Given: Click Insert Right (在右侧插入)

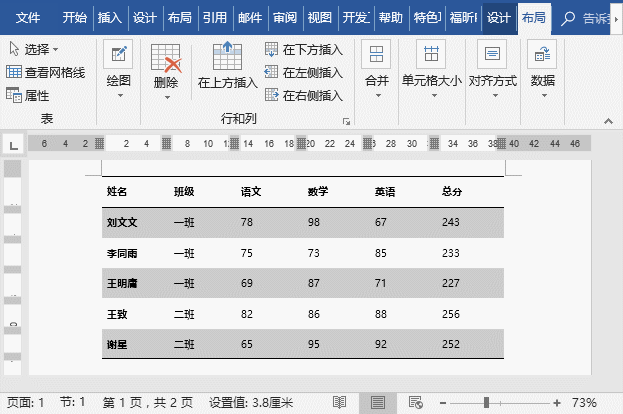Looking at the screenshot, I should [304, 95].
